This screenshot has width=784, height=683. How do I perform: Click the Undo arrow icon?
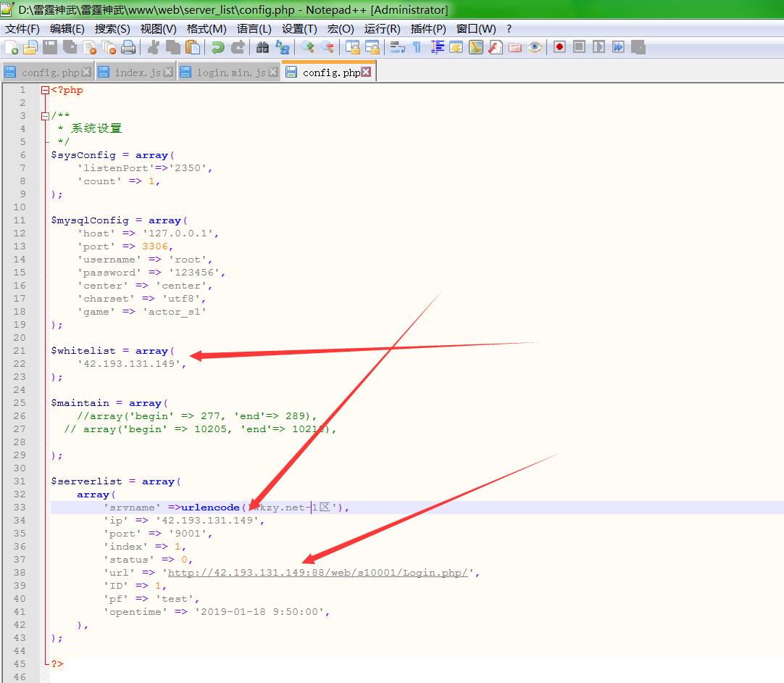pyautogui.click(x=217, y=48)
